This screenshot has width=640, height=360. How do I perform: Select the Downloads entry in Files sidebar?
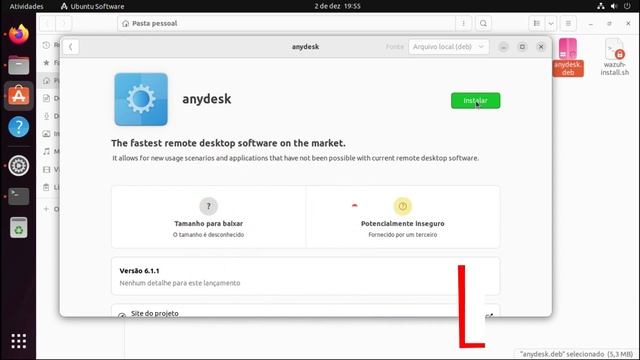(x=47, y=116)
